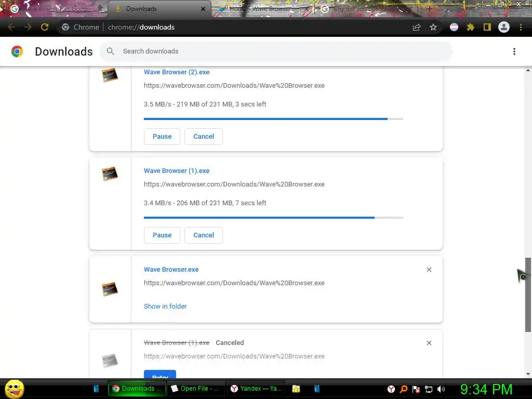Click active Wave Browser (1).exe progress bar
Image resolution: width=532 pixels, height=399 pixels.
point(273,218)
